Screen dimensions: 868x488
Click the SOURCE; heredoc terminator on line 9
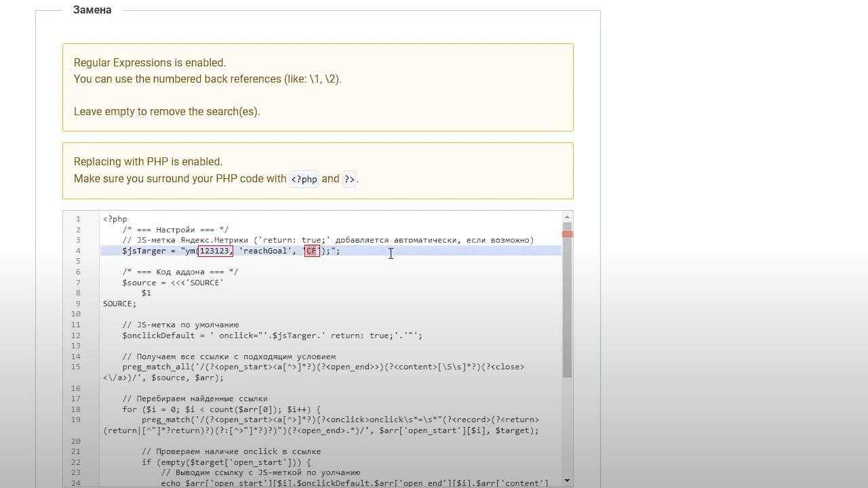[120, 304]
